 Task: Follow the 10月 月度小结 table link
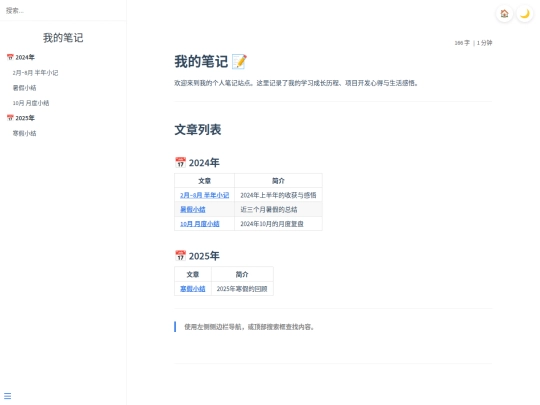200,224
